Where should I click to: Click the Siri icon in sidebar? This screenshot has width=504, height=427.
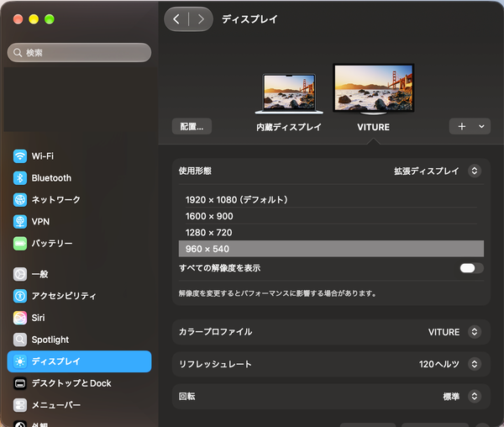(x=20, y=318)
